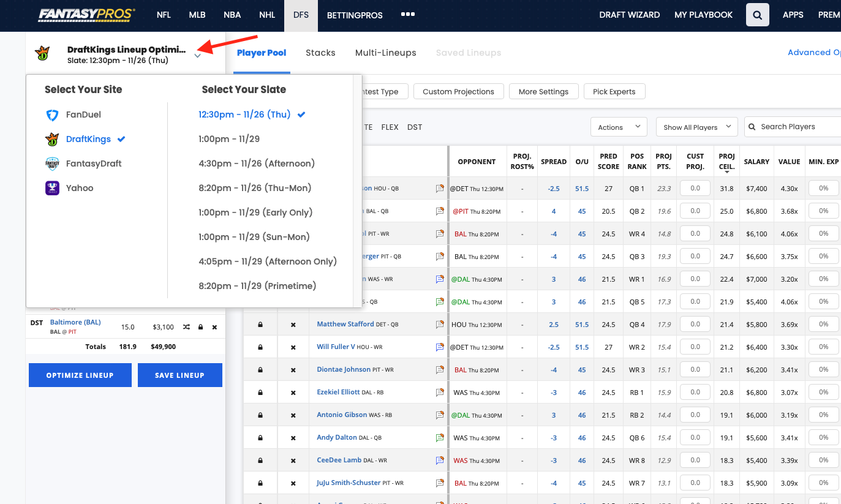Choose the 4:30pm - 11/26 (Afternoon) slate
Image resolution: width=841 pixels, height=504 pixels.
257,164
